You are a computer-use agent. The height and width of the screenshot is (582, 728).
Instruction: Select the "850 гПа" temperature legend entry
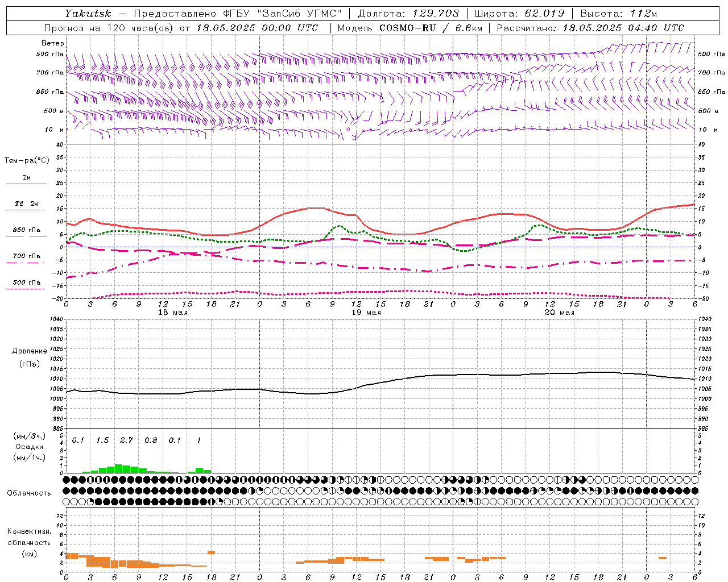(x=27, y=230)
